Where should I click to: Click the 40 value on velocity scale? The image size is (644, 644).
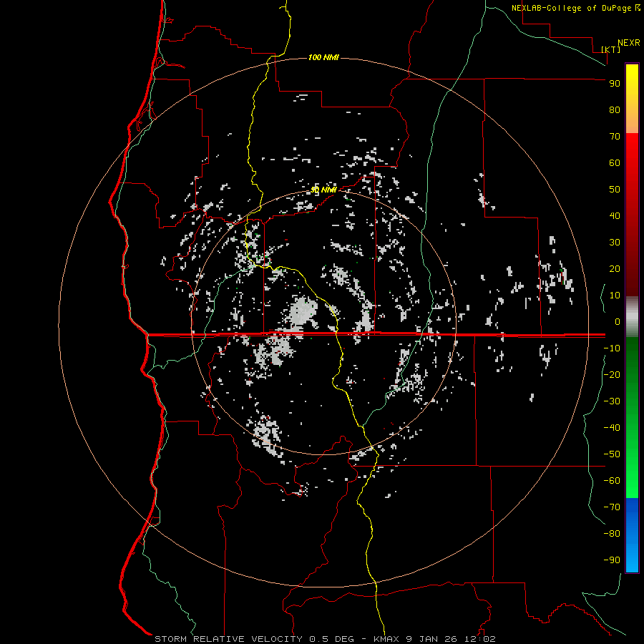tap(615, 216)
